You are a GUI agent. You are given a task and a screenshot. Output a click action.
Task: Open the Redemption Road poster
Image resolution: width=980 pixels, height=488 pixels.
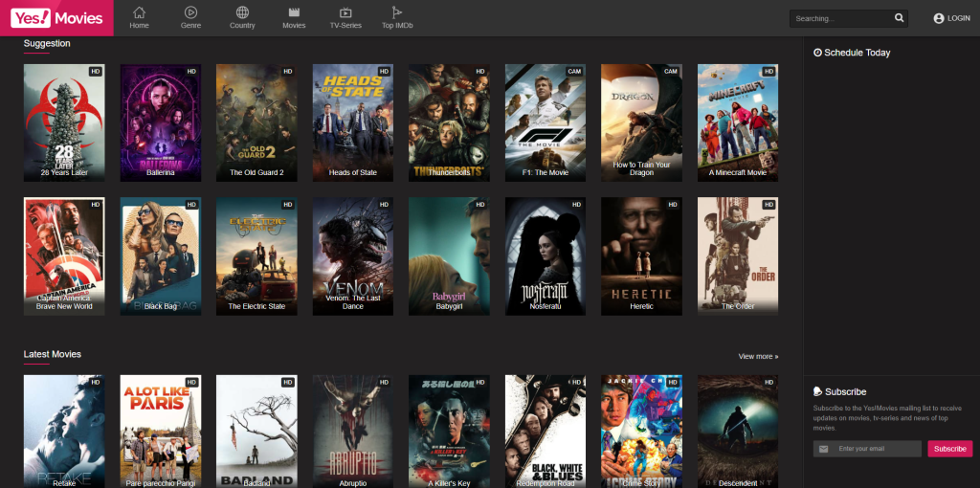(x=546, y=432)
